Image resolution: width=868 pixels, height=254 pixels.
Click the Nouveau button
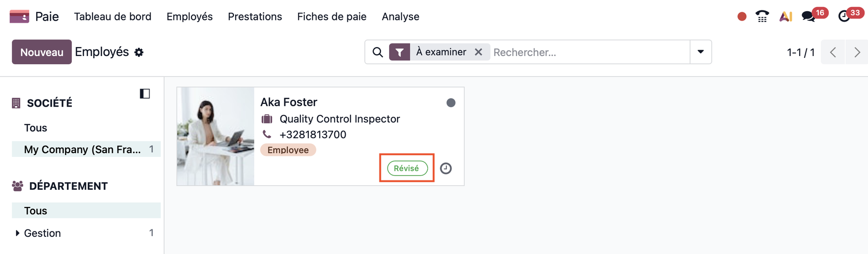[42, 52]
